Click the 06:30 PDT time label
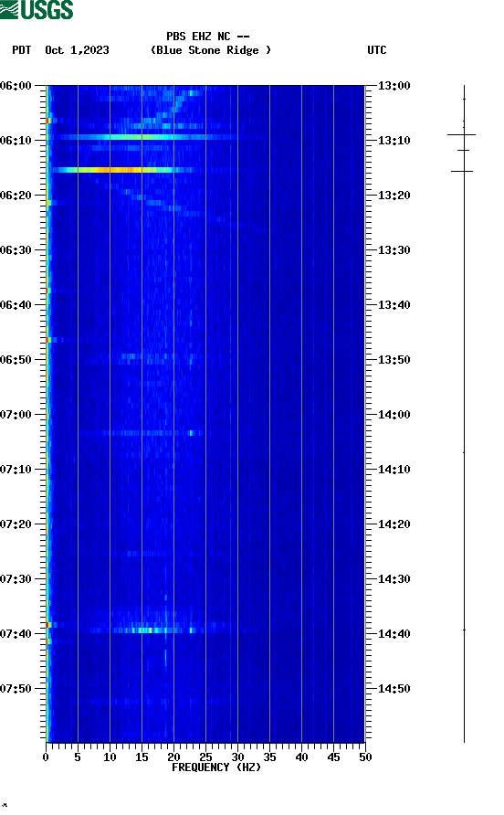Viewport: 504px width, 815px height. pos(16,250)
